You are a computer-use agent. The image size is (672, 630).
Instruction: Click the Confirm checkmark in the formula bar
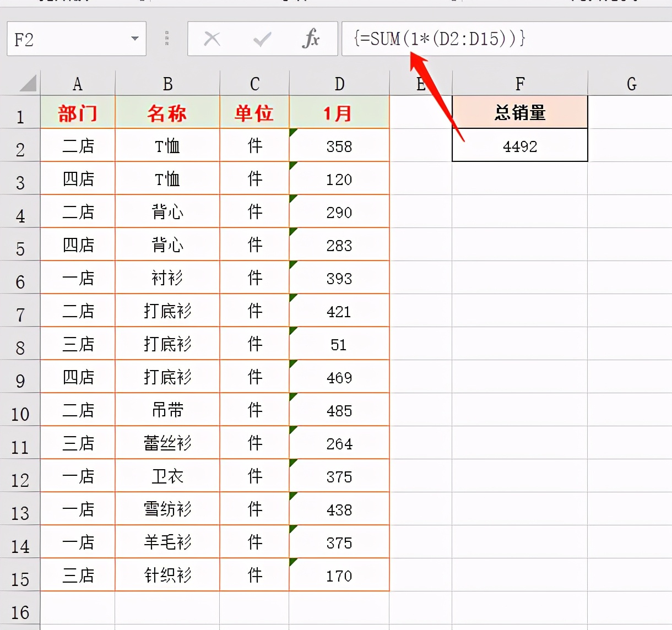pos(262,39)
